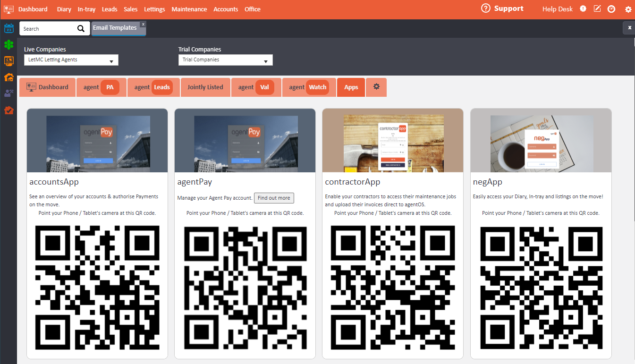This screenshot has height=364, width=635.
Task: Open the Maintenance menu in top bar
Action: coord(189,9)
